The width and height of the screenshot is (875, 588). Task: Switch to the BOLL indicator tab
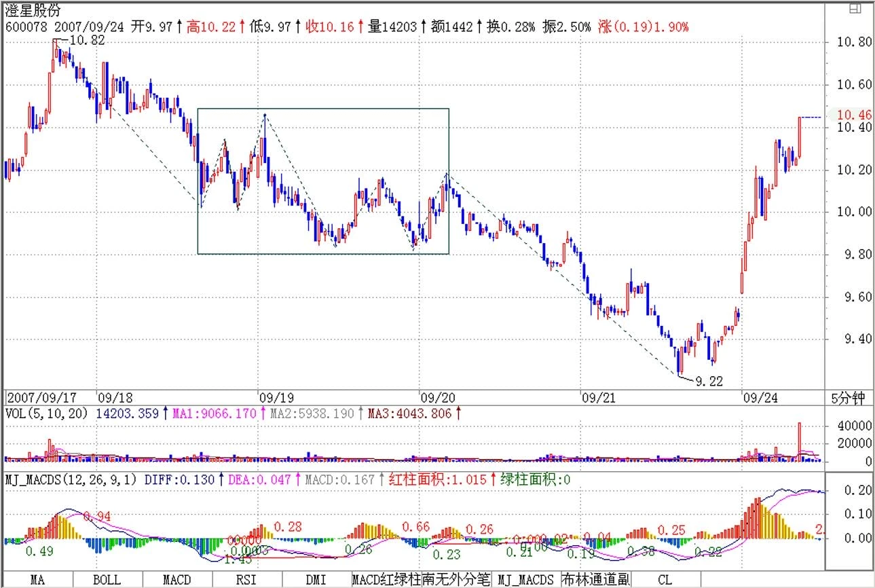pyautogui.click(x=107, y=580)
